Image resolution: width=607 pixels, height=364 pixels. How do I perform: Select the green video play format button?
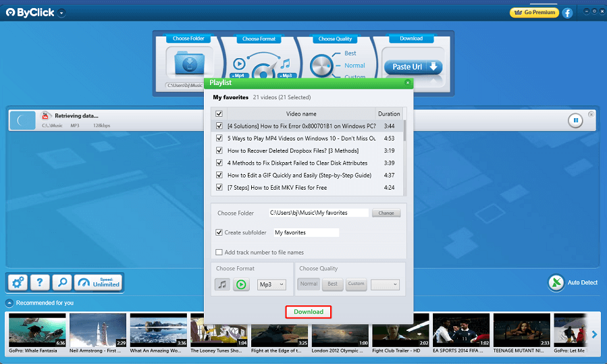pyautogui.click(x=241, y=284)
